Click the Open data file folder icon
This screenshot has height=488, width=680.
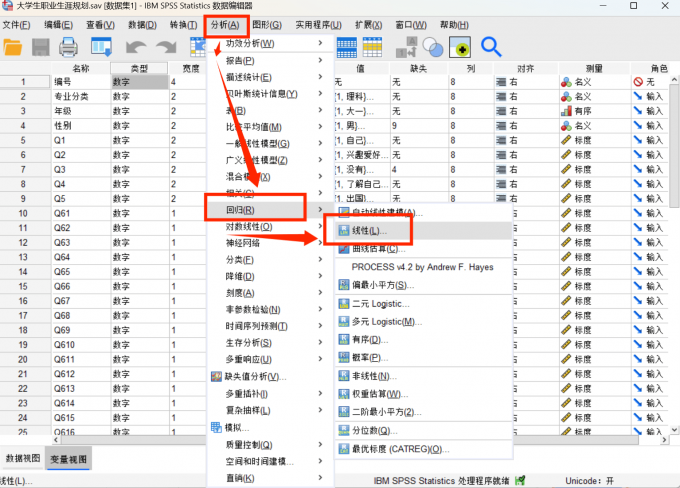click(13, 47)
